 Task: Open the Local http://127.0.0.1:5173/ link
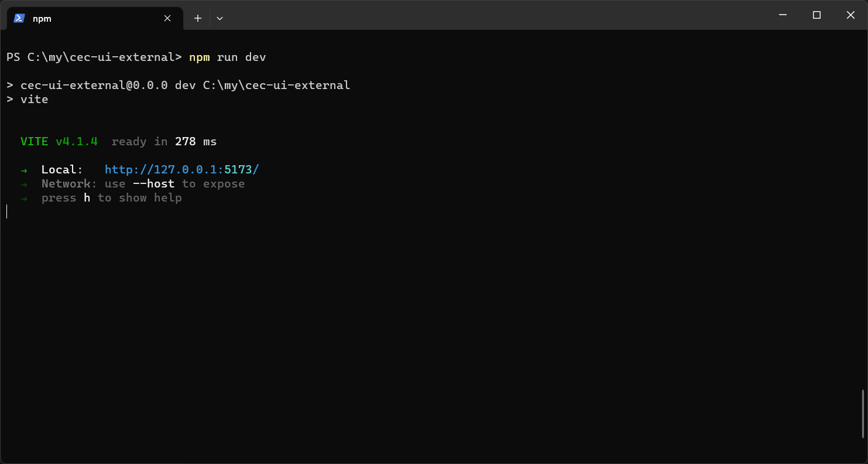[181, 170]
